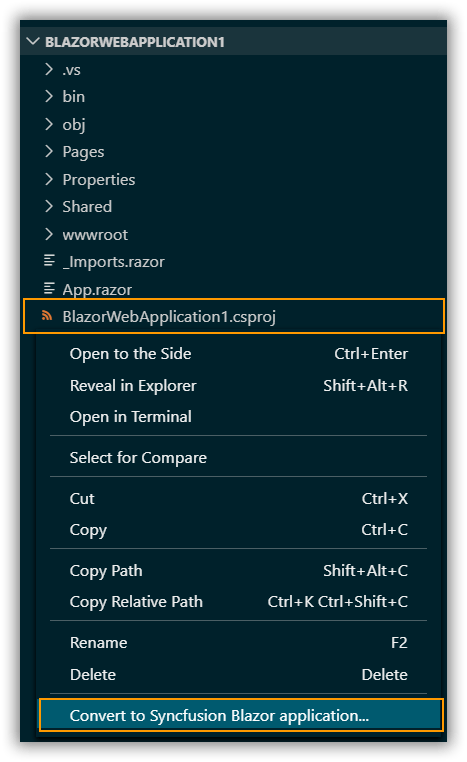
Task: Click the _Imports.razor file icon
Action: tap(49, 261)
